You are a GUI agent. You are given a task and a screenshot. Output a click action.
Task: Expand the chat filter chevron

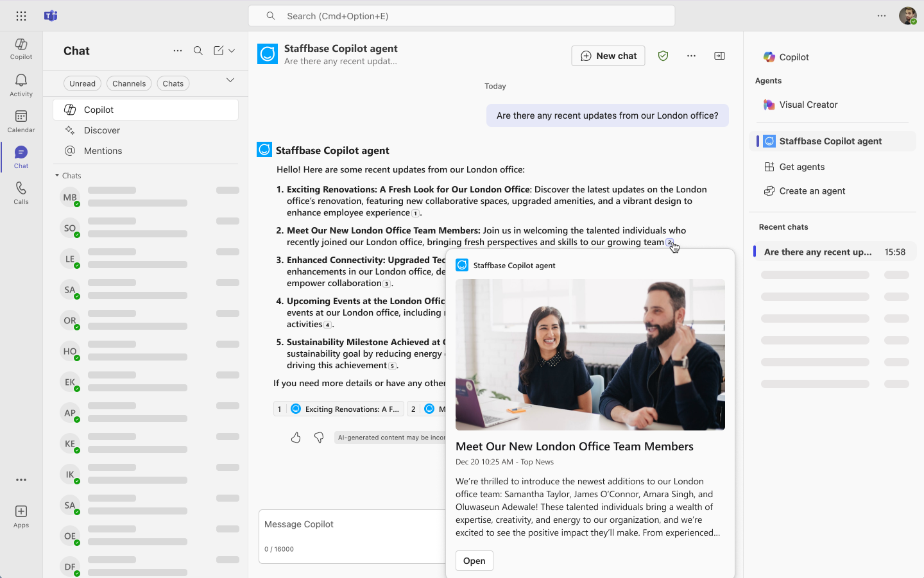pos(230,80)
